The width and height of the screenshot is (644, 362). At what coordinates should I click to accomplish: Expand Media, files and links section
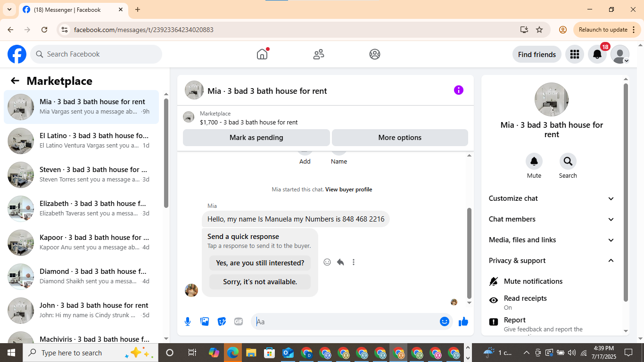click(x=552, y=240)
